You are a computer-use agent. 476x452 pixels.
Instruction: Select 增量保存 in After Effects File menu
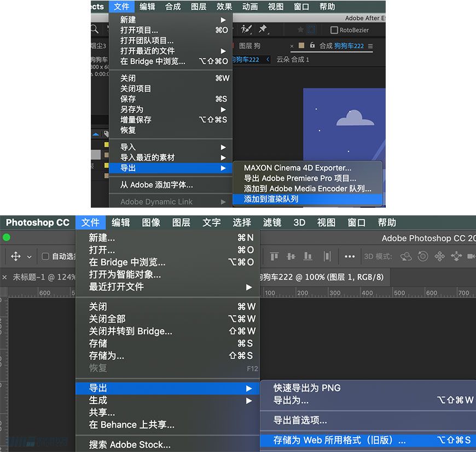(x=171, y=120)
